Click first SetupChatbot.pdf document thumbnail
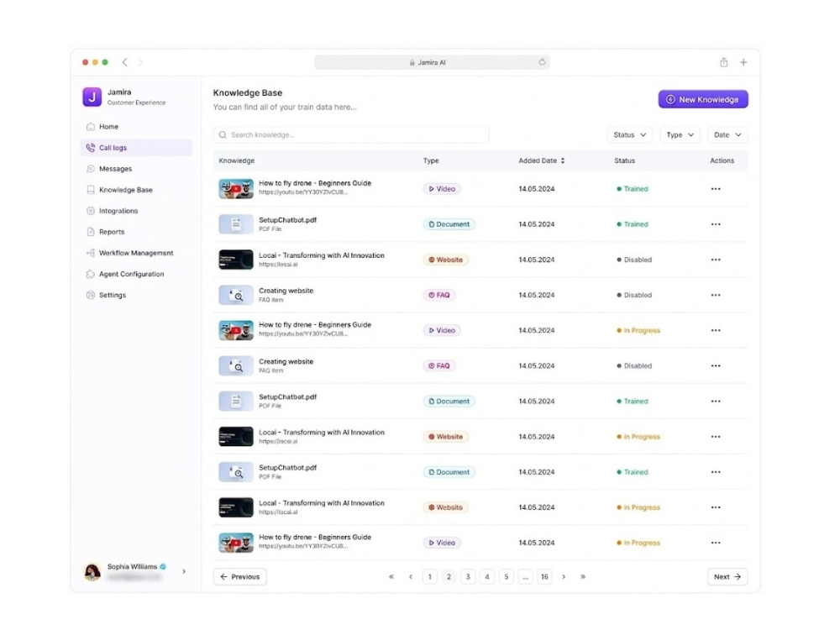The width and height of the screenshot is (840, 630). (x=236, y=224)
